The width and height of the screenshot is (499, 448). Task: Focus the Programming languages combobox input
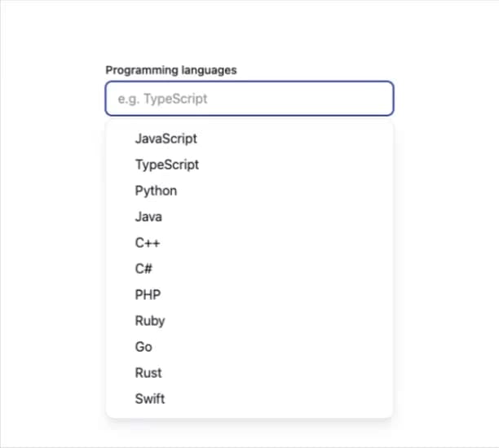point(249,99)
